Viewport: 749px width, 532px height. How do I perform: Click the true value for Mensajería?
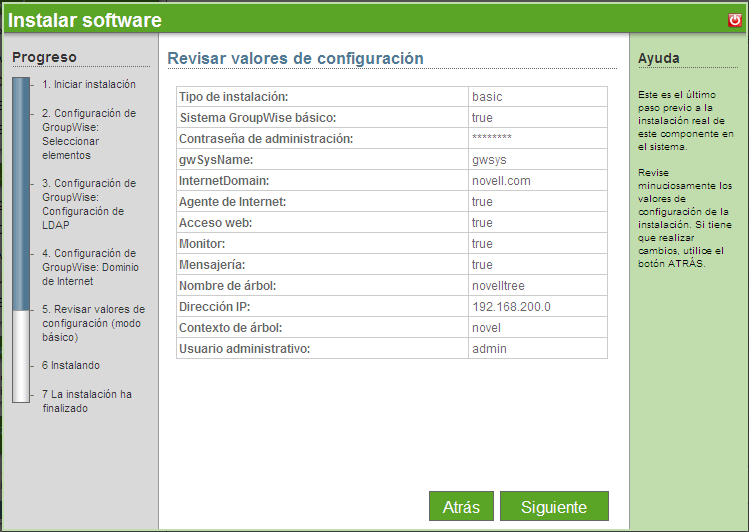click(x=482, y=265)
